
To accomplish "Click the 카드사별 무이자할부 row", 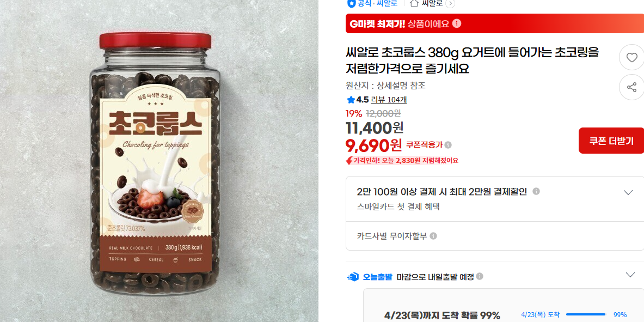I will [495, 236].
